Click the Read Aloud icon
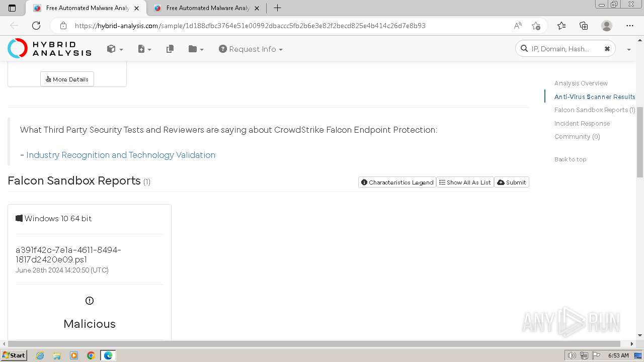This screenshot has height=362, width=644. point(518,26)
